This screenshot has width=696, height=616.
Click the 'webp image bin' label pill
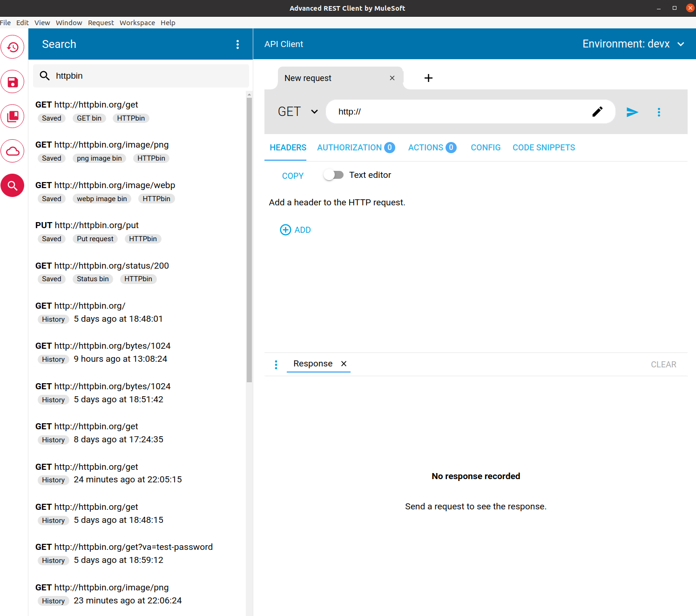102,199
